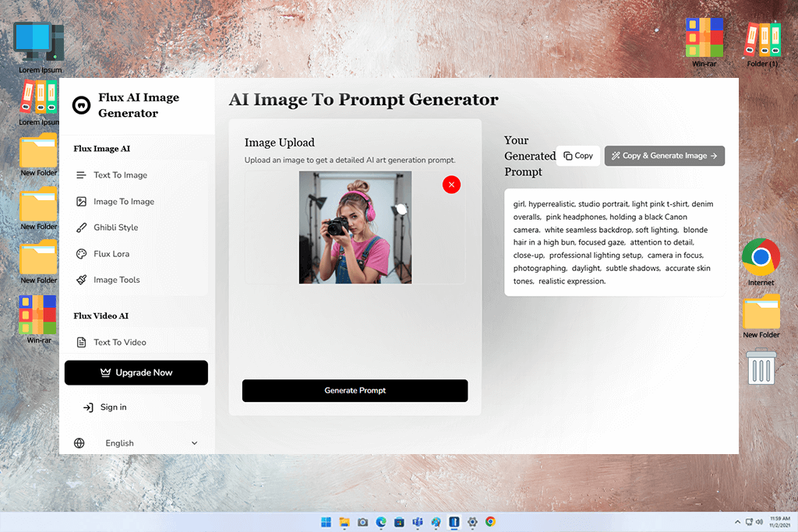Open Internet Chrome desktop shortcut
The width and height of the screenshot is (798, 532).
point(761,262)
